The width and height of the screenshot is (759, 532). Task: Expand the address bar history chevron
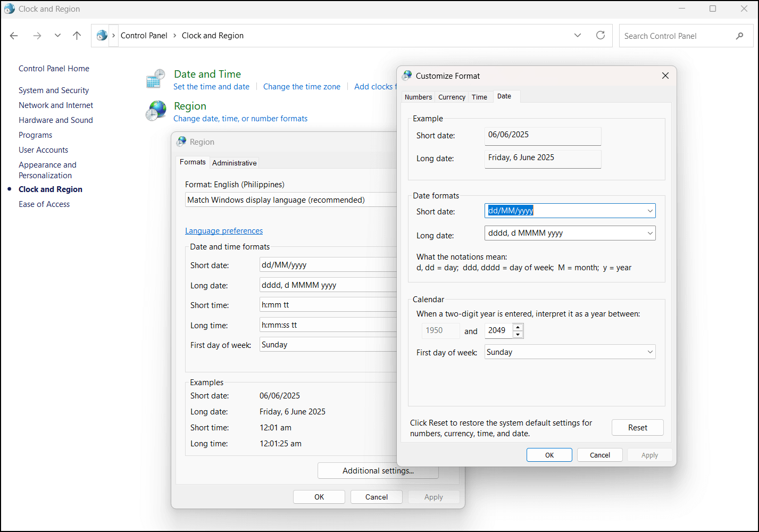point(578,35)
